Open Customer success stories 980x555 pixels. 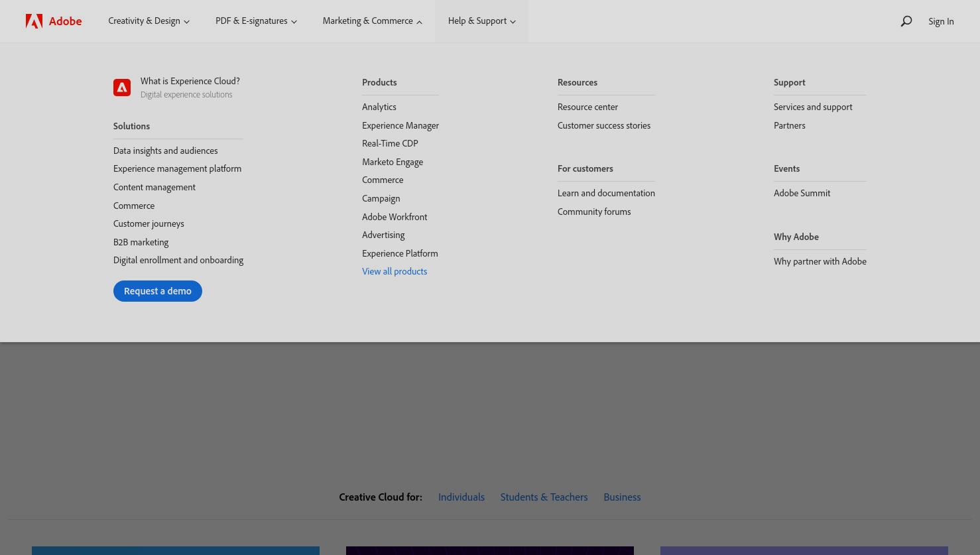pyautogui.click(x=604, y=125)
